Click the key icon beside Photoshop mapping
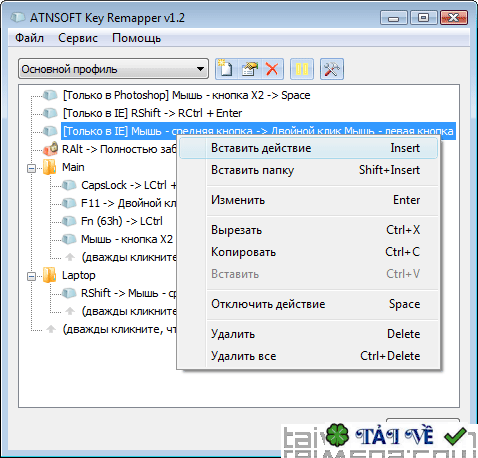Screen dimensions: 478x458 point(50,95)
